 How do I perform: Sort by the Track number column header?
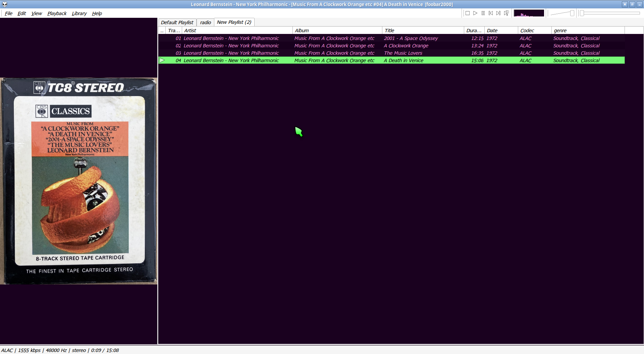(174, 31)
